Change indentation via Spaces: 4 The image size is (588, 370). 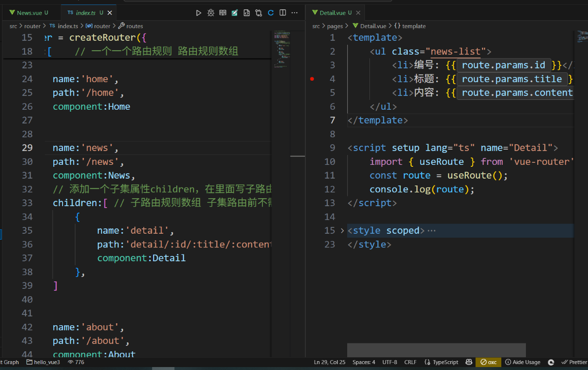(364, 362)
